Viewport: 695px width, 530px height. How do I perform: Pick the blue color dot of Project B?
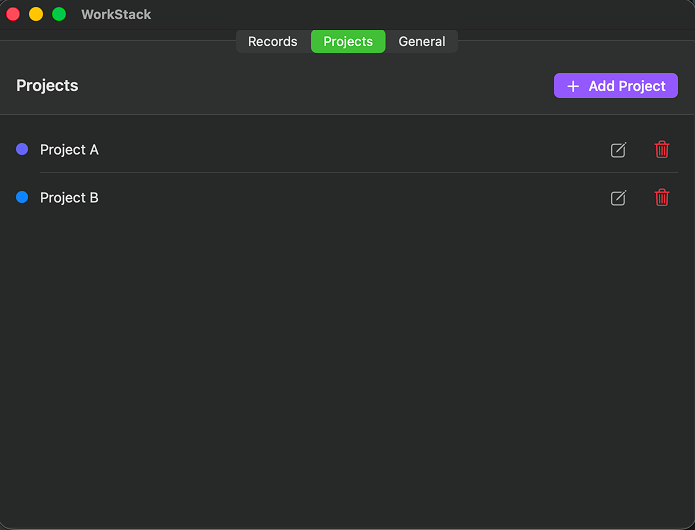[22, 197]
